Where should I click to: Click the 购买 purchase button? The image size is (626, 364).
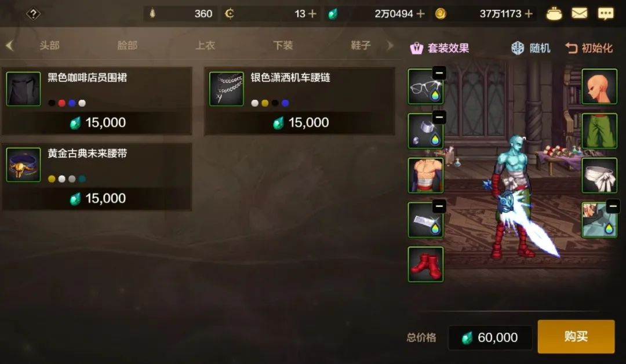(x=576, y=336)
